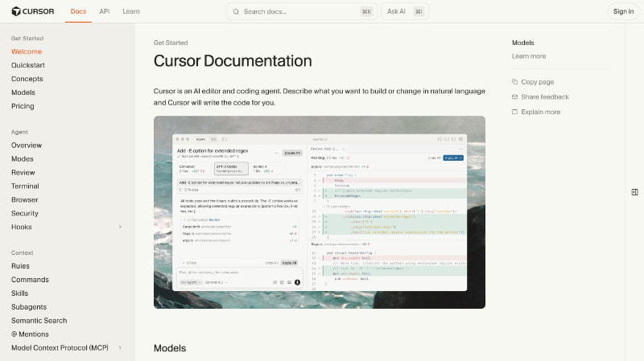Screen dimensions: 644x361
Task: Click the Explain more chat icon
Action: pyautogui.click(x=514, y=112)
